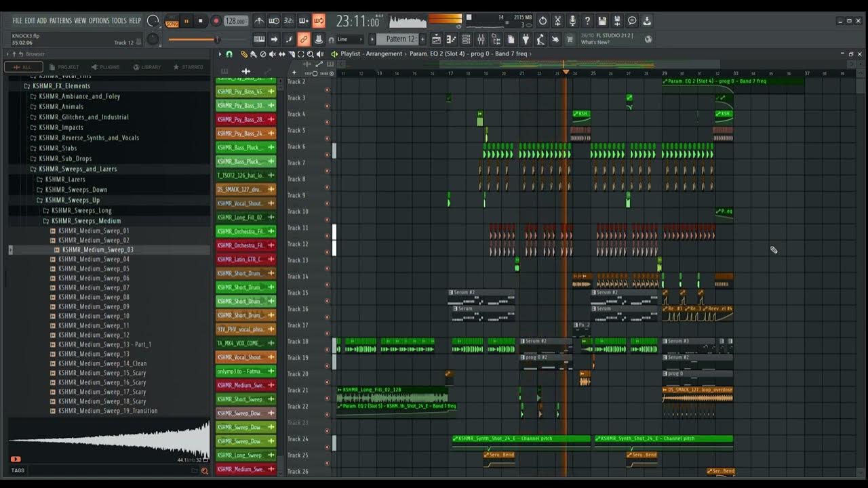Click the tempo 128.000 field
Viewport: 868px width, 488px height.
[236, 21]
